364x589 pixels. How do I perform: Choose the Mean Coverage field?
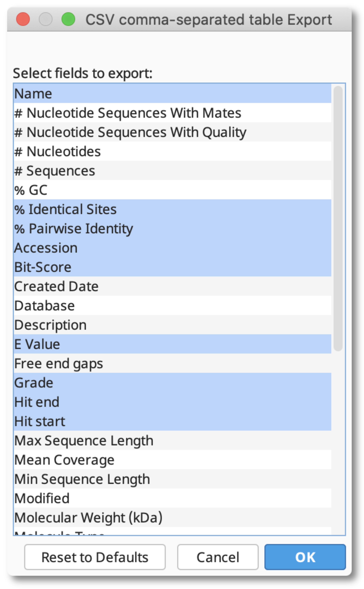pyautogui.click(x=172, y=459)
